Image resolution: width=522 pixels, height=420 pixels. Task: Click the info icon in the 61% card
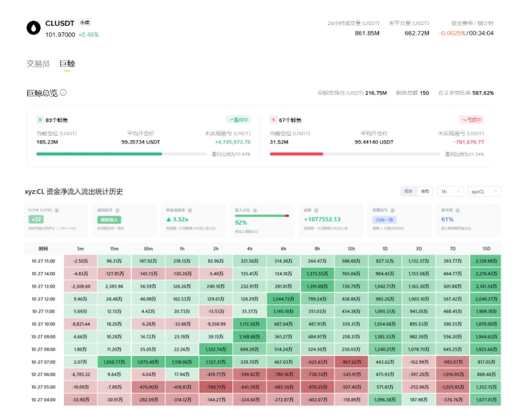(457, 210)
